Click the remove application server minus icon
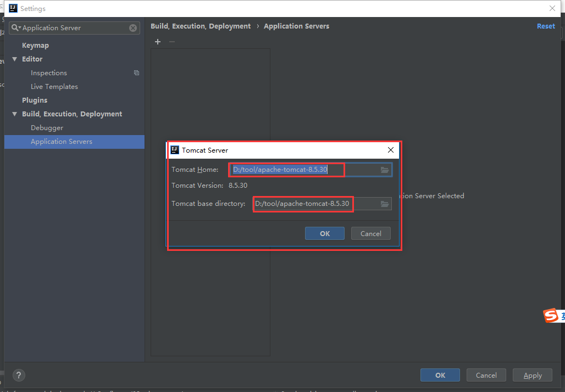This screenshot has width=565, height=392. (172, 42)
